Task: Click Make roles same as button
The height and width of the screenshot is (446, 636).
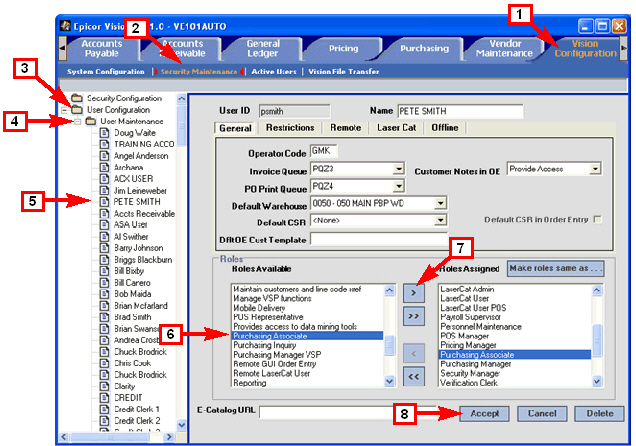Action: click(x=555, y=268)
